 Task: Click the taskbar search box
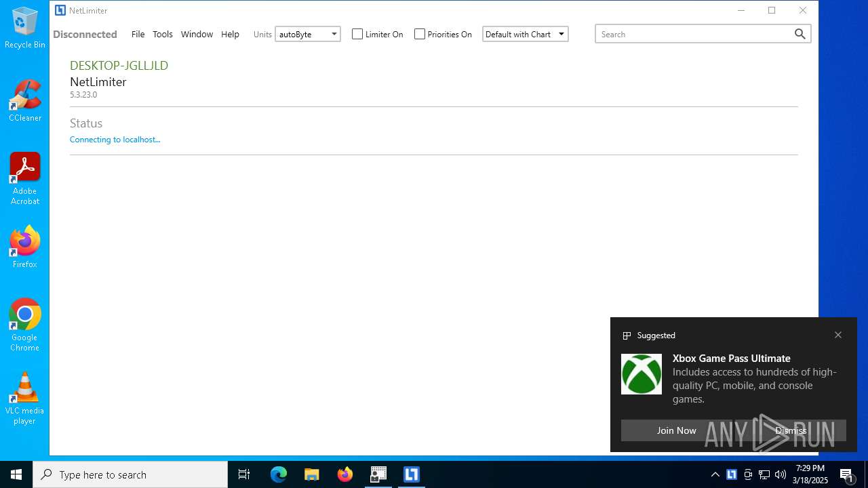(x=130, y=474)
